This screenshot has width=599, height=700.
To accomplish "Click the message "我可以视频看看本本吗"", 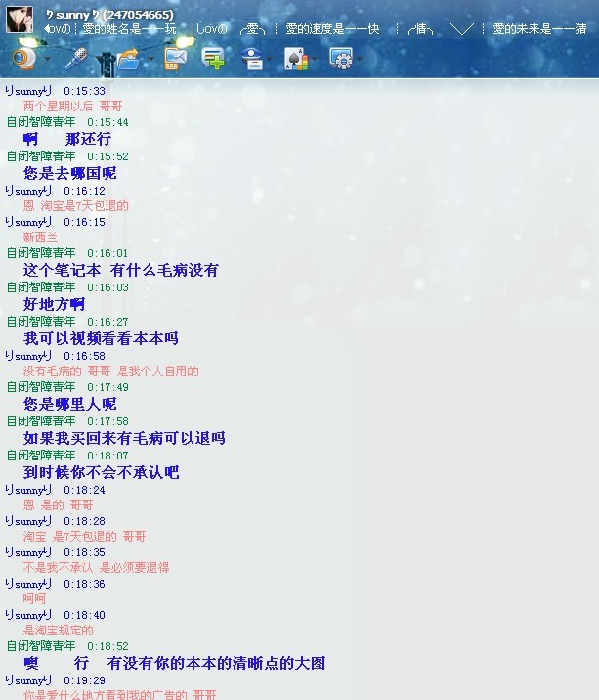I will pos(101,338).
